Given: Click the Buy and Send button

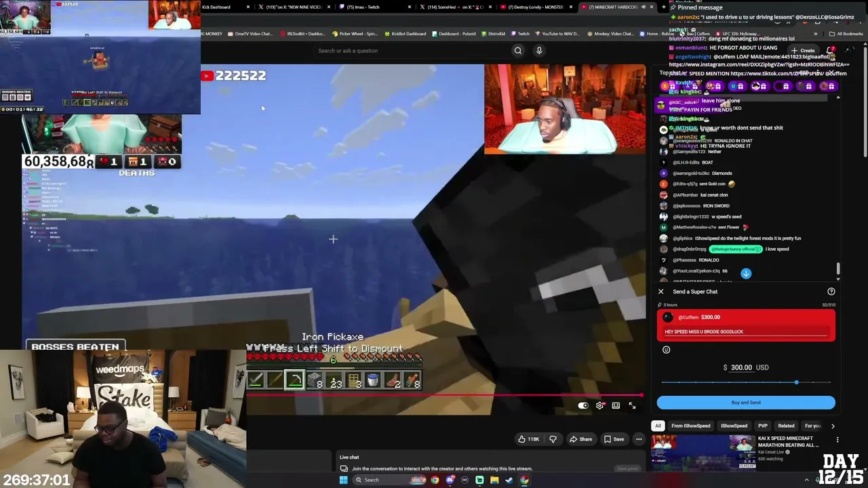Looking at the screenshot, I should (746, 403).
